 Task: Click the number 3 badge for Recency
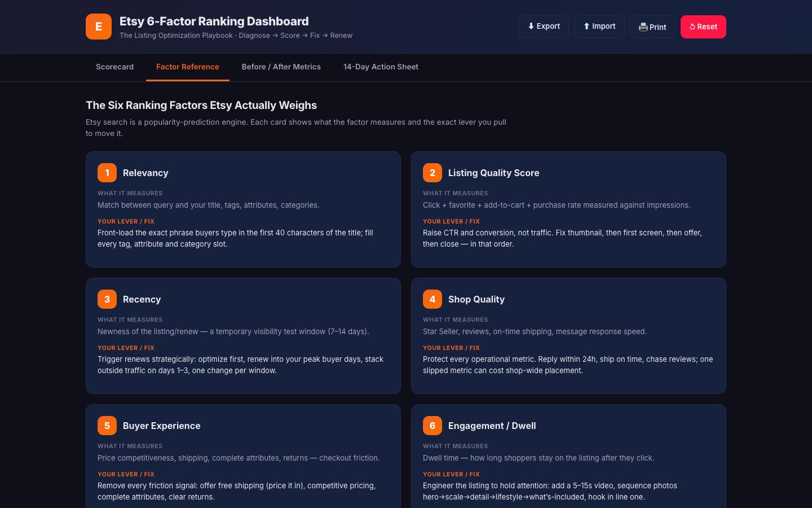pyautogui.click(x=107, y=299)
